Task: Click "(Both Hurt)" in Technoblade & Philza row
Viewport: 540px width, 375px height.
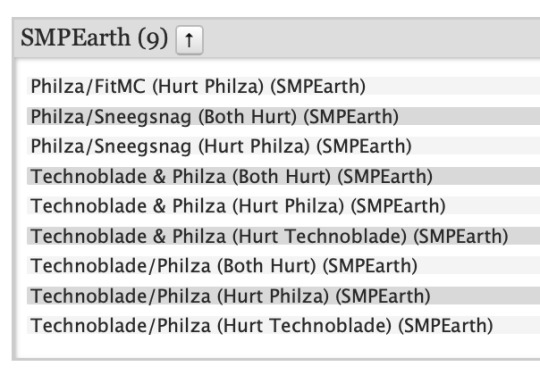Action: pyautogui.click(x=281, y=177)
